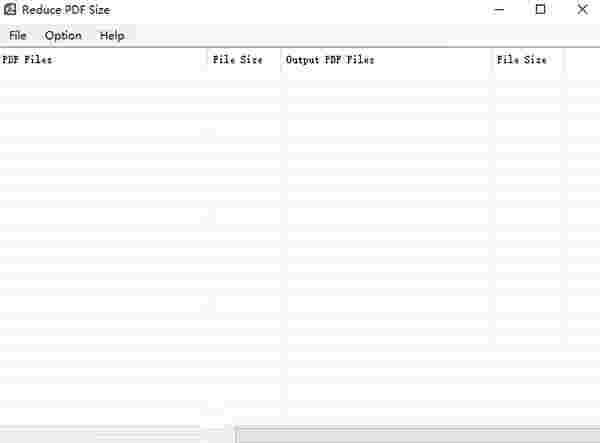Click the divider after the Output PDF Files header
This screenshot has width=600, height=443.
coord(492,60)
